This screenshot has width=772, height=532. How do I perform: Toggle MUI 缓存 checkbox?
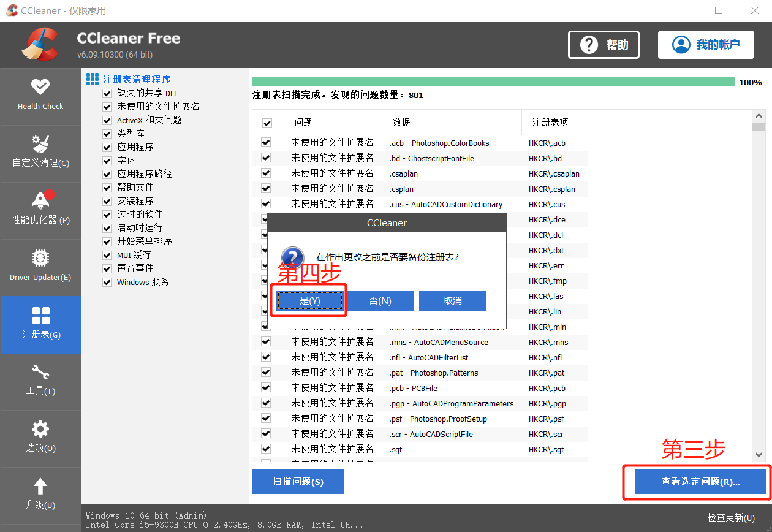click(107, 255)
